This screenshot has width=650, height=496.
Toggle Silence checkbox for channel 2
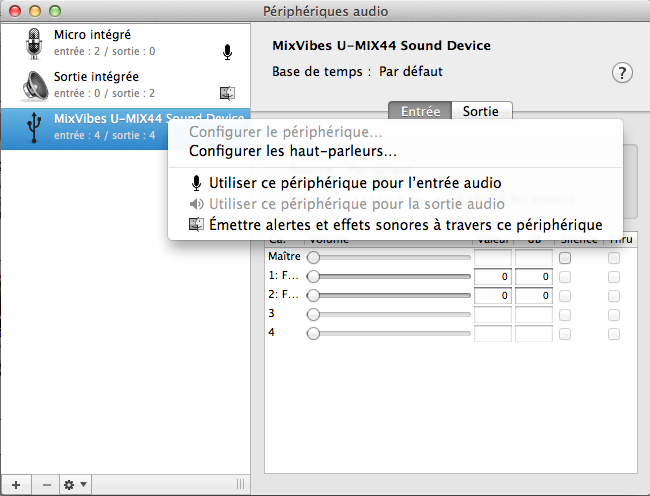[565, 296]
